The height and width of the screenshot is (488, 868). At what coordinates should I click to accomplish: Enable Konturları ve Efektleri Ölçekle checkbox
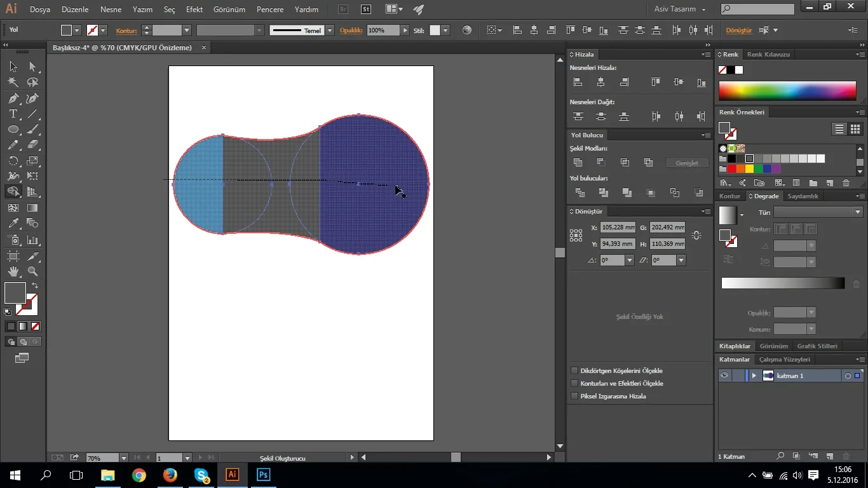coord(574,383)
